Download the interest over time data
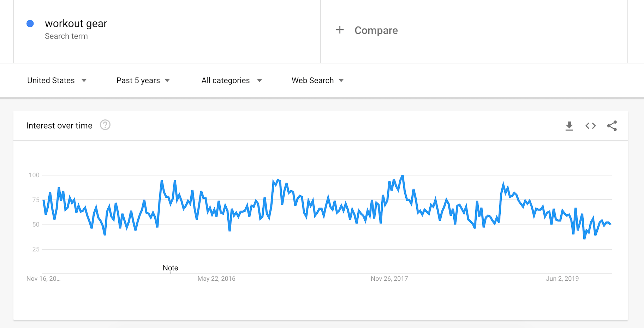 point(569,126)
